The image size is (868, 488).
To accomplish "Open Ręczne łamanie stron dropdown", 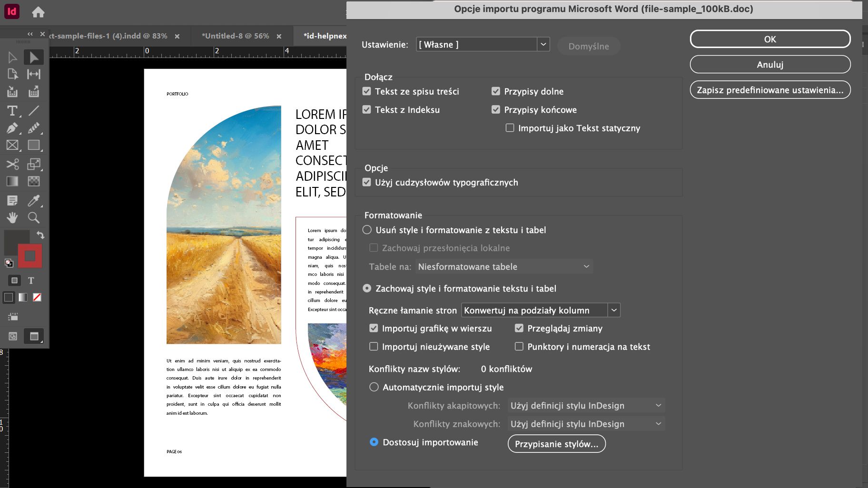I will [x=541, y=310].
